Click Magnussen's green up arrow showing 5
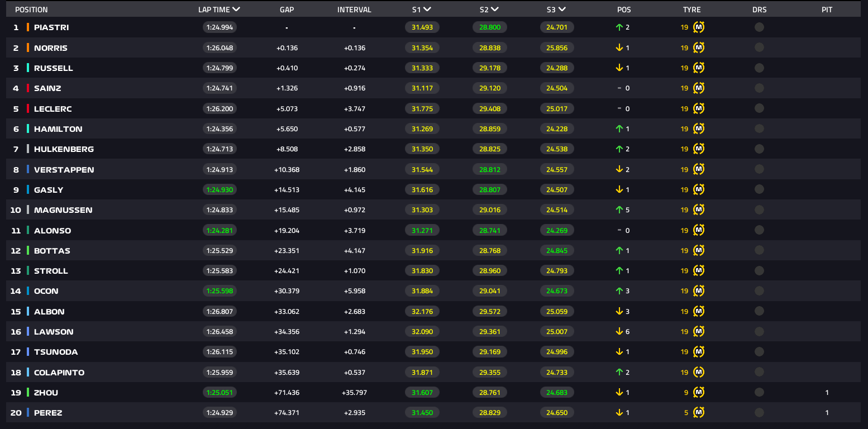This screenshot has width=868, height=429. 619,210
